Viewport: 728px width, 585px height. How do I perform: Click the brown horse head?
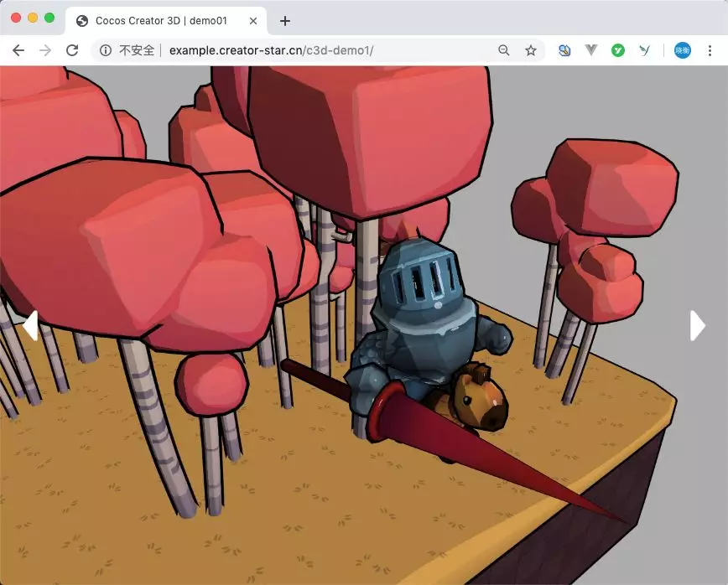[x=481, y=400]
